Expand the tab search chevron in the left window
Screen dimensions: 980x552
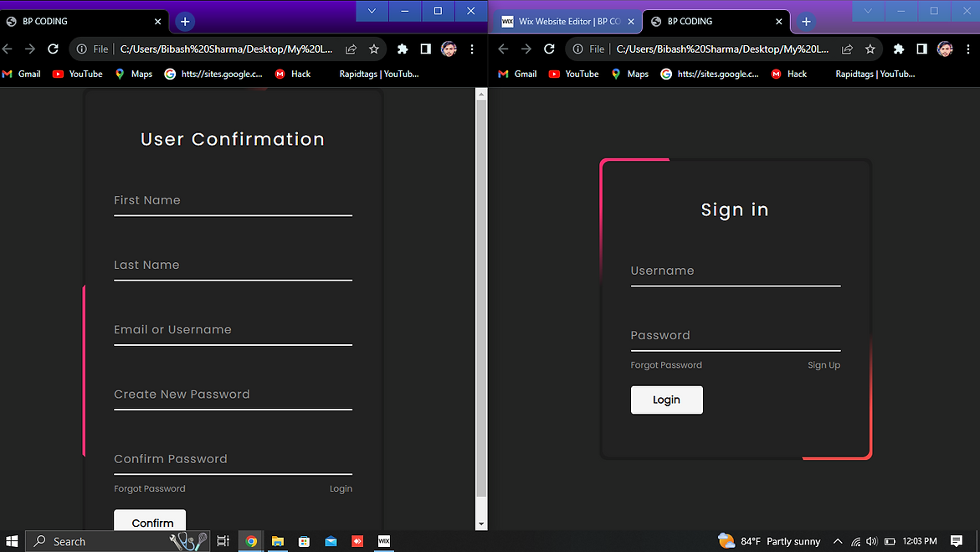pyautogui.click(x=372, y=11)
